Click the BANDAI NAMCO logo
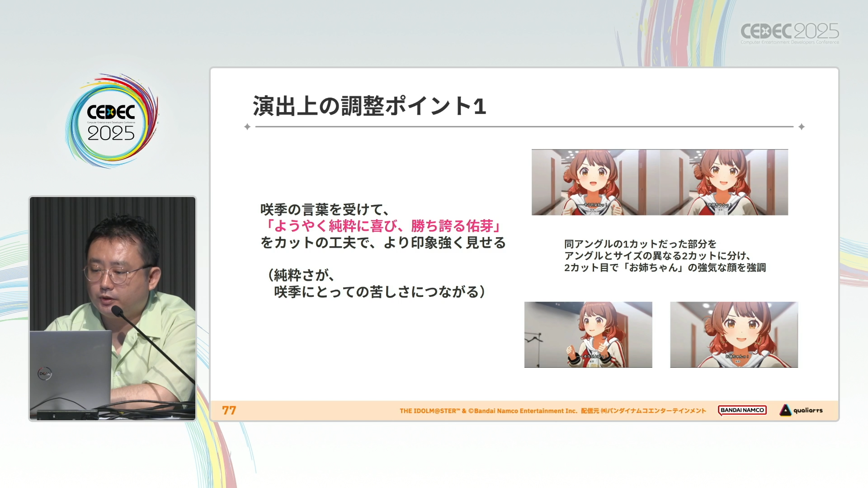The width and height of the screenshot is (868, 488). point(742,410)
